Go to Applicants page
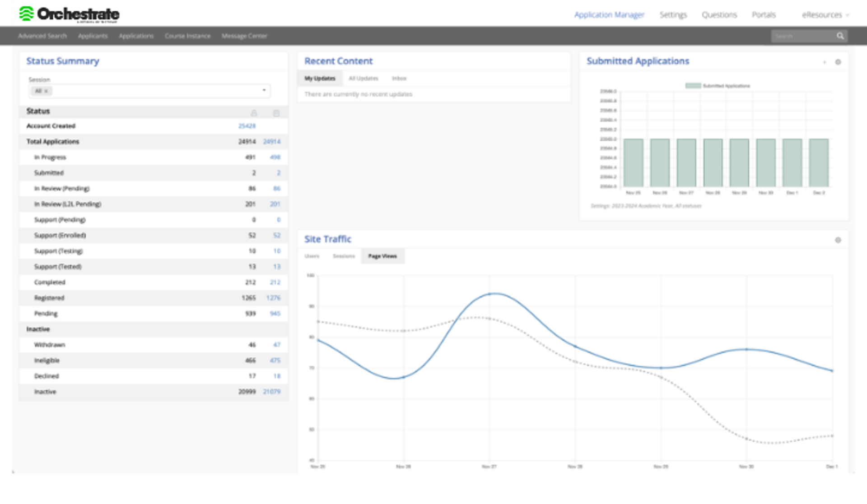 (93, 36)
